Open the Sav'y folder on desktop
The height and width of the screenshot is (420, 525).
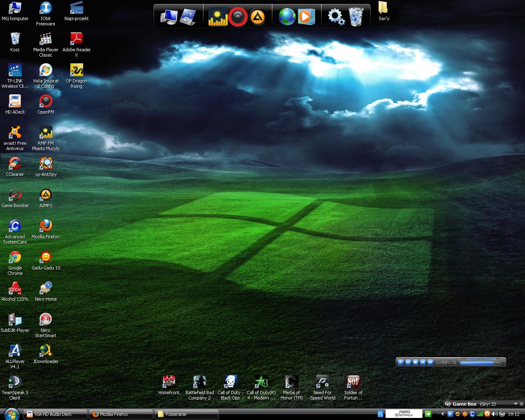pyautogui.click(x=383, y=11)
